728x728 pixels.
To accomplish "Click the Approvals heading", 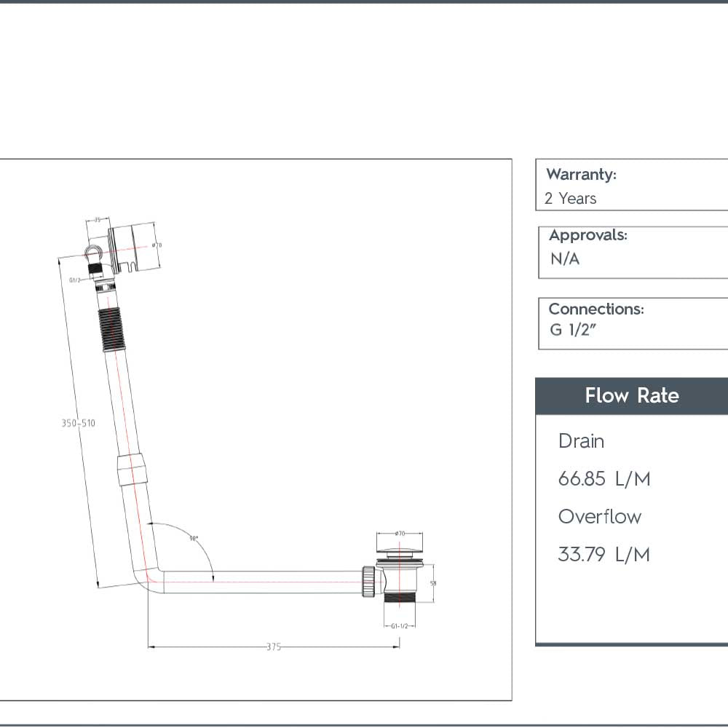I will click(587, 236).
